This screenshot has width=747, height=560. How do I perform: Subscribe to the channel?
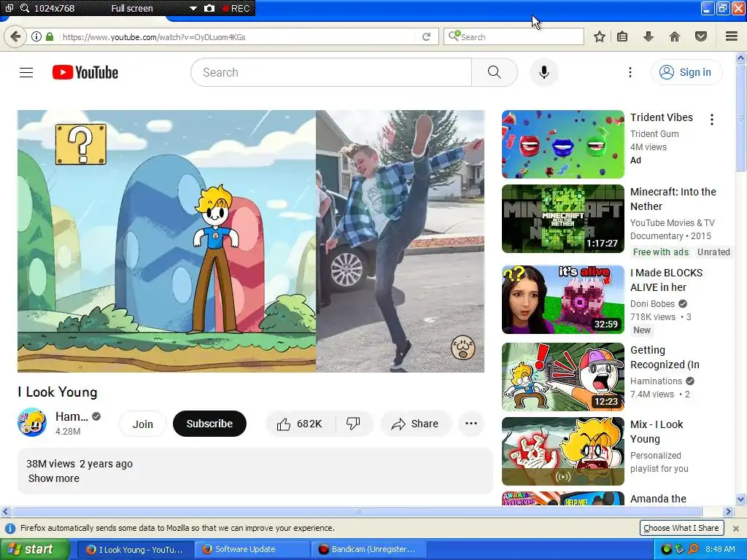pyautogui.click(x=209, y=424)
